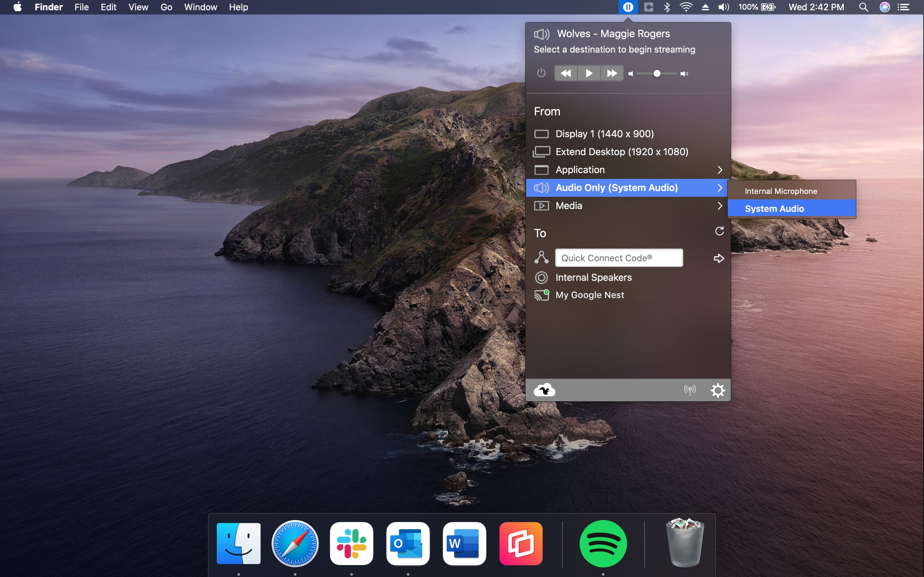Stream Display 1 (1440 x 900)
924x577 pixels.
click(x=604, y=134)
